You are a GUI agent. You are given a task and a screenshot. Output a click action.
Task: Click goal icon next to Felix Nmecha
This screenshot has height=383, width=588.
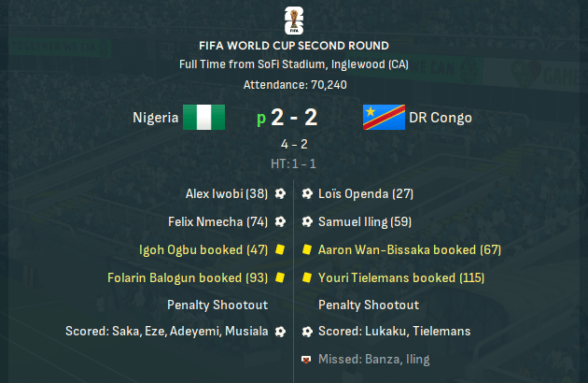click(x=280, y=221)
